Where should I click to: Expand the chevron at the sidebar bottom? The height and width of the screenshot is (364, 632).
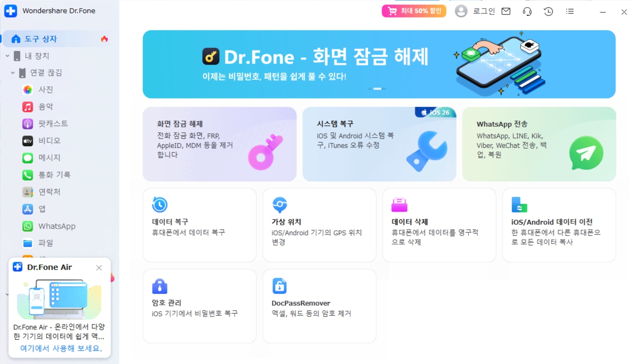pos(7,294)
